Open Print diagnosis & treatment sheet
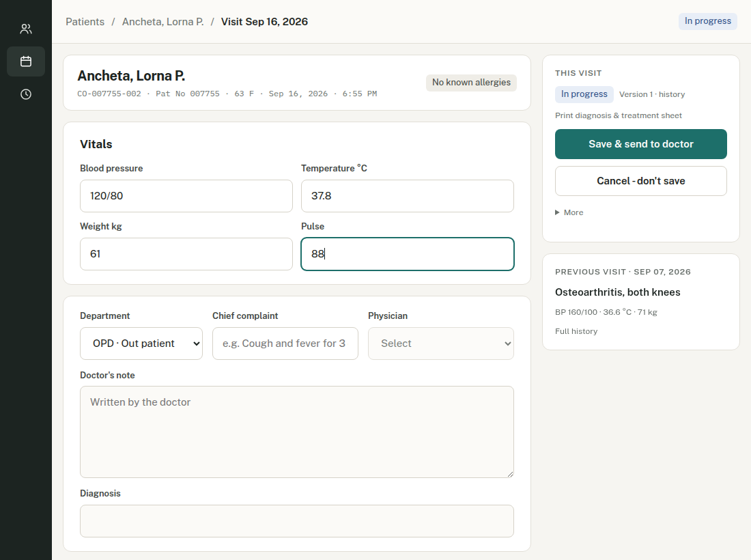The width and height of the screenshot is (751, 560). pyautogui.click(x=619, y=115)
